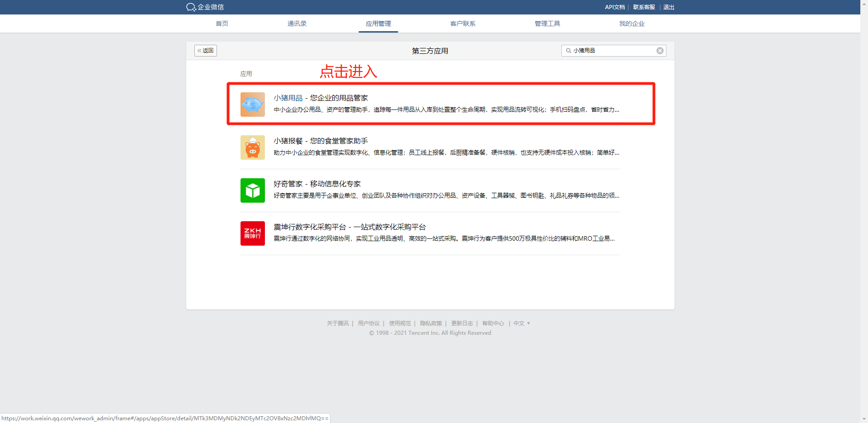Click the 好奇管家 description text
This screenshot has height=423, width=868.
tap(446, 195)
